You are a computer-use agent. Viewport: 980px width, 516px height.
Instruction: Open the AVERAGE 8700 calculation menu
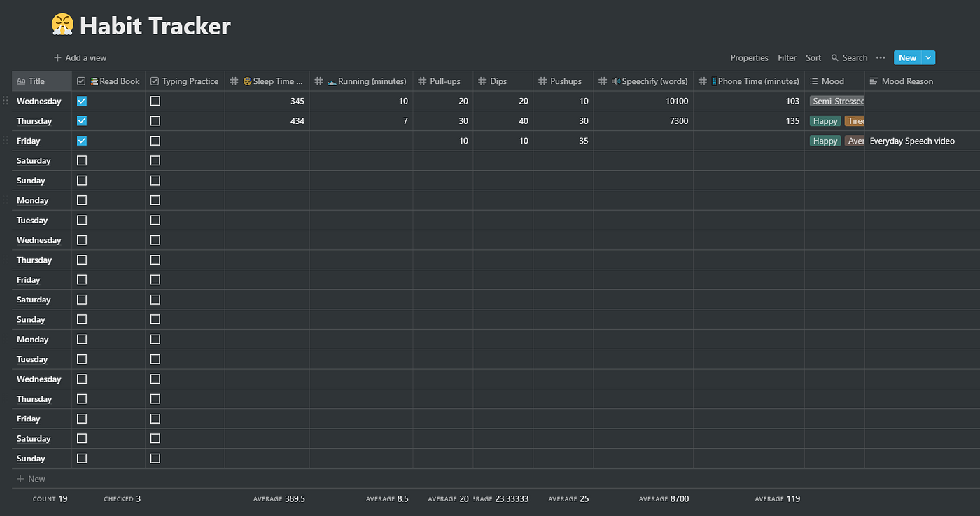click(x=664, y=498)
